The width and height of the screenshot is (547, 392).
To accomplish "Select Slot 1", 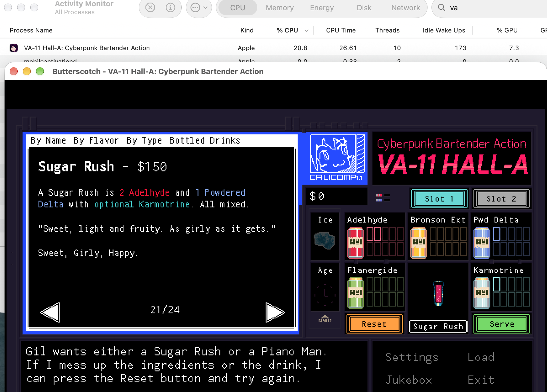I will (439, 199).
